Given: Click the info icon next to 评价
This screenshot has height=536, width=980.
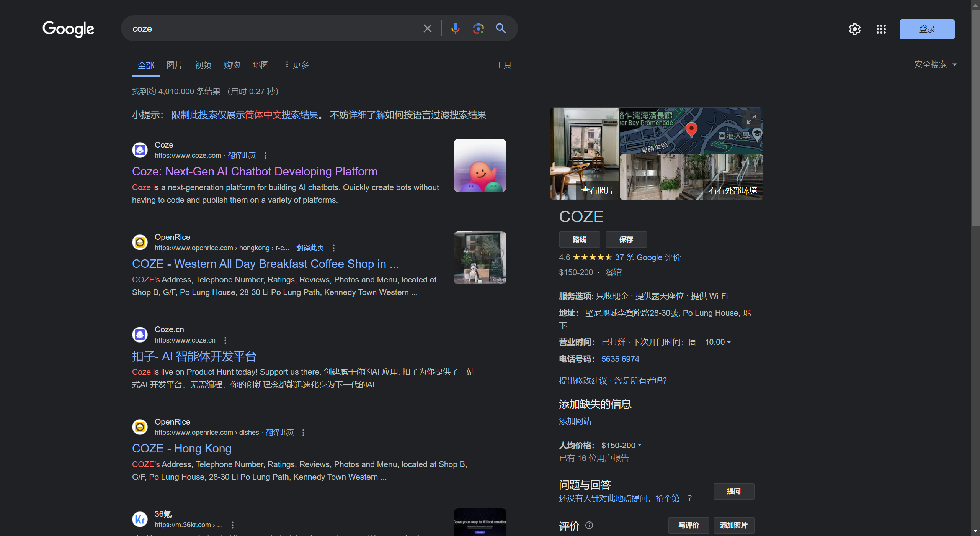Looking at the screenshot, I should (589, 525).
